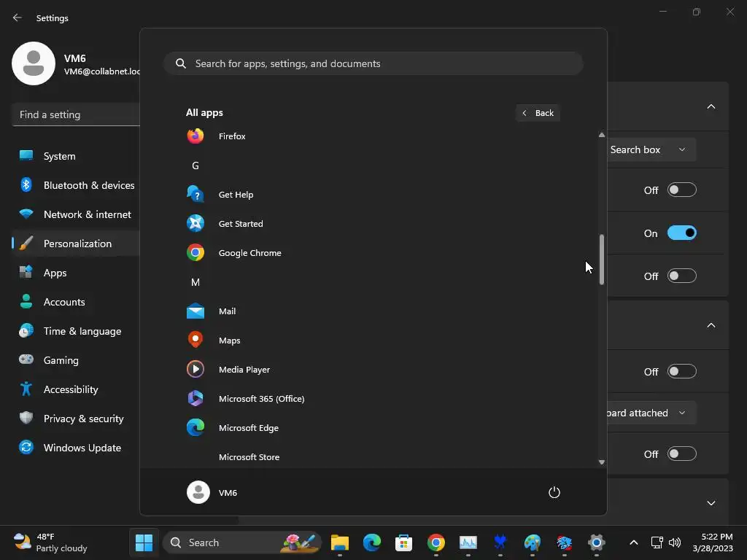Open Google Chrome from the taskbar
The image size is (747, 560).
tap(436, 542)
